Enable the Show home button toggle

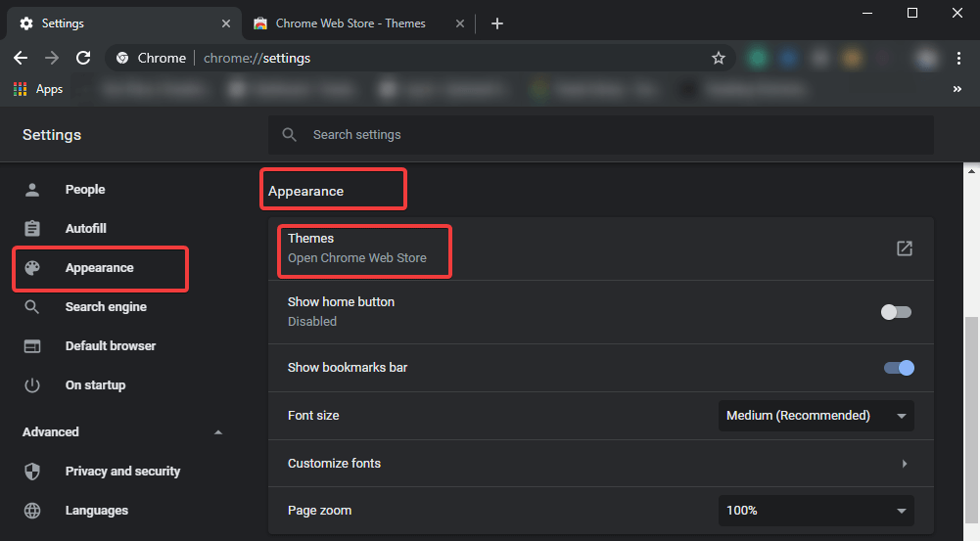pos(896,312)
